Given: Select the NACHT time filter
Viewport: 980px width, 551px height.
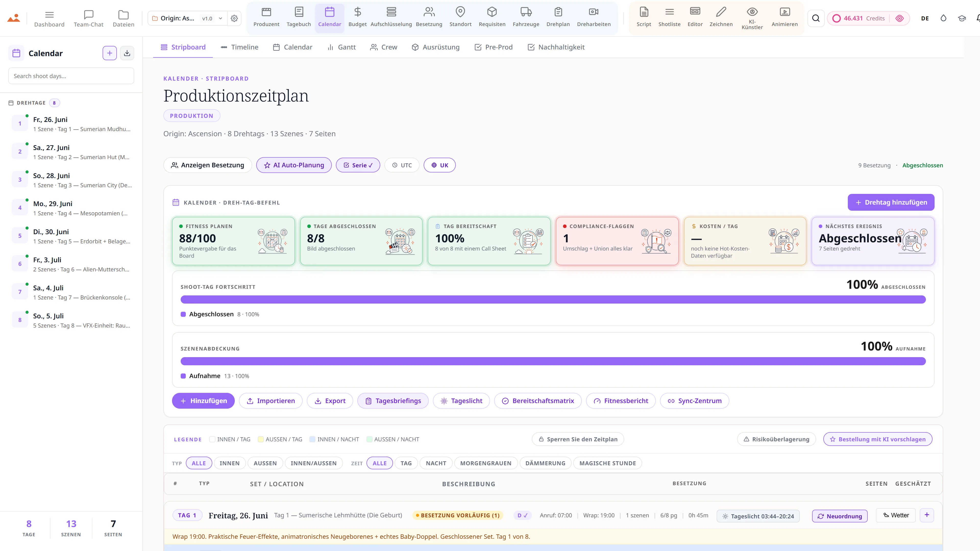Looking at the screenshot, I should coord(436,463).
